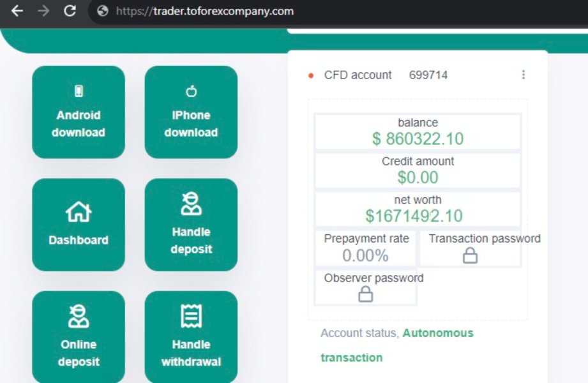Go to Dashboard tile

(x=79, y=225)
